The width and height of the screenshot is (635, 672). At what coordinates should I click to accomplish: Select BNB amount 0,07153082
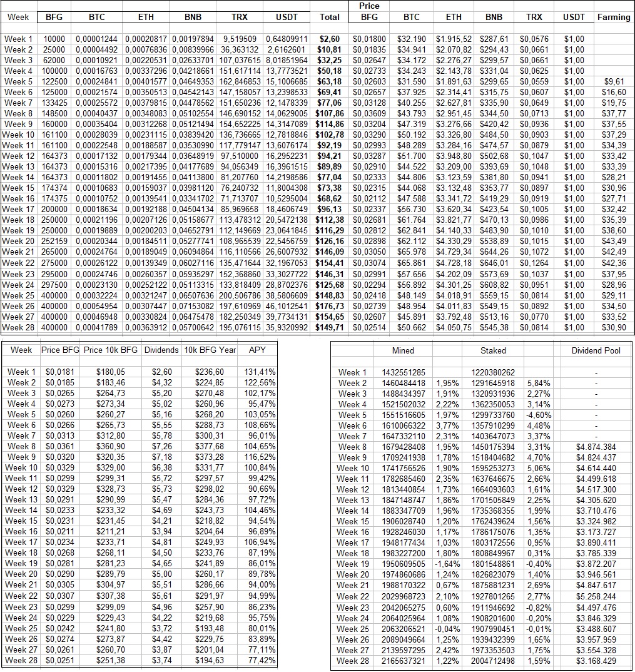[193, 306]
